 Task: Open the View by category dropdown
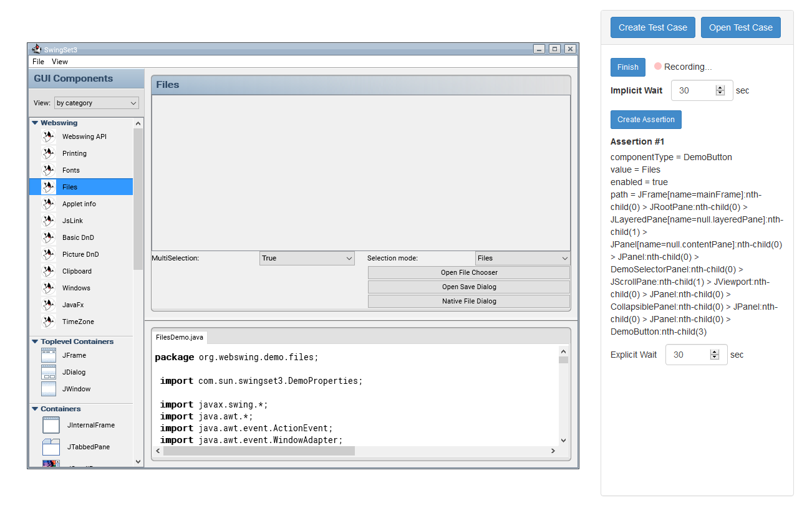[97, 103]
